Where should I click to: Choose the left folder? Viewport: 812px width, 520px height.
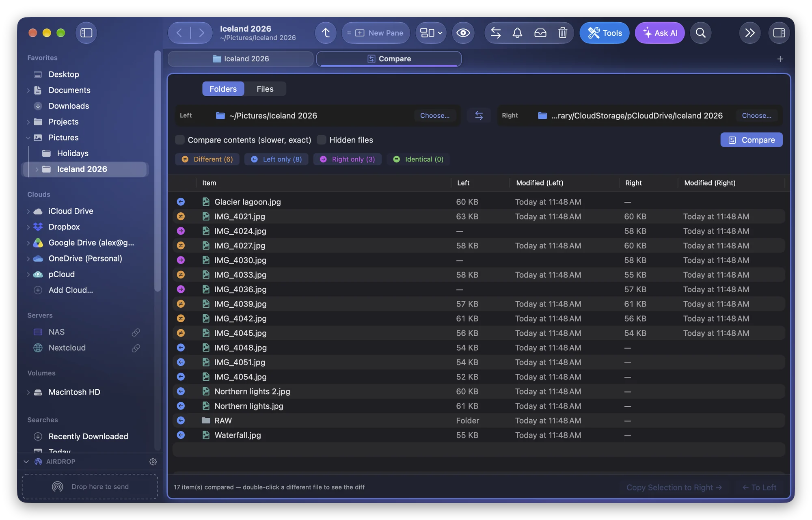click(x=434, y=116)
